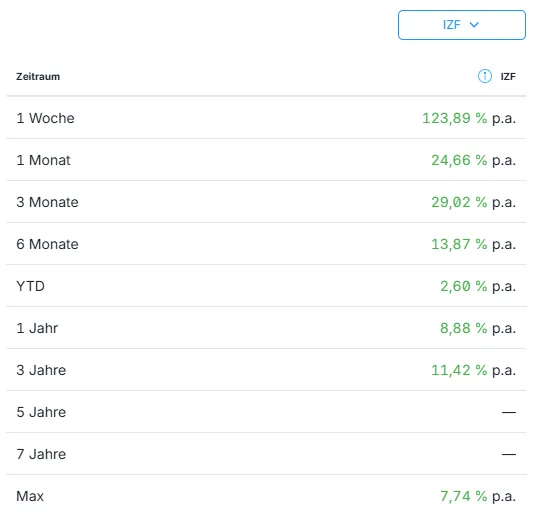Select the 7 Jahre row
This screenshot has height=526, width=541.
266,454
